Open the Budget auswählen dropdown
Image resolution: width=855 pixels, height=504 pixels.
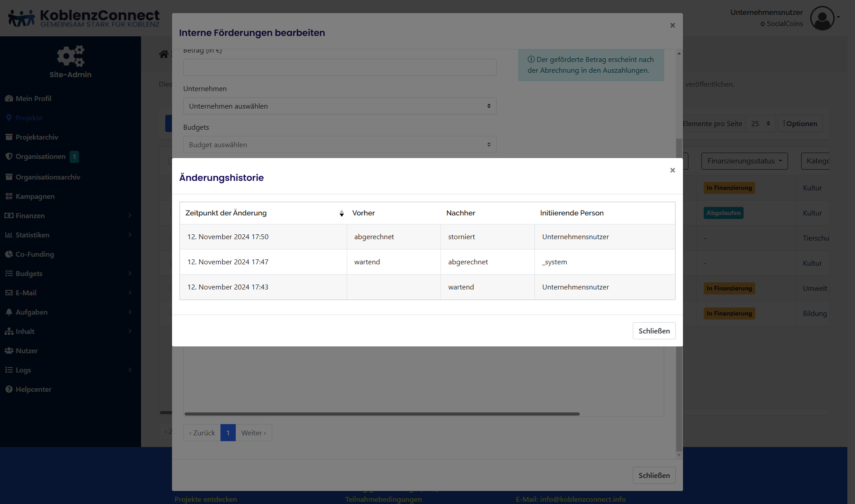coord(339,145)
